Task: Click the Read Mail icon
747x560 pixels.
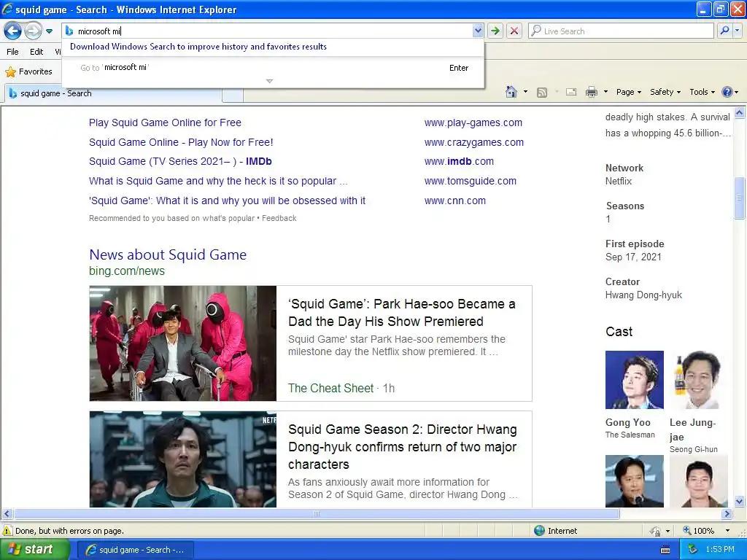Action: pyautogui.click(x=571, y=92)
